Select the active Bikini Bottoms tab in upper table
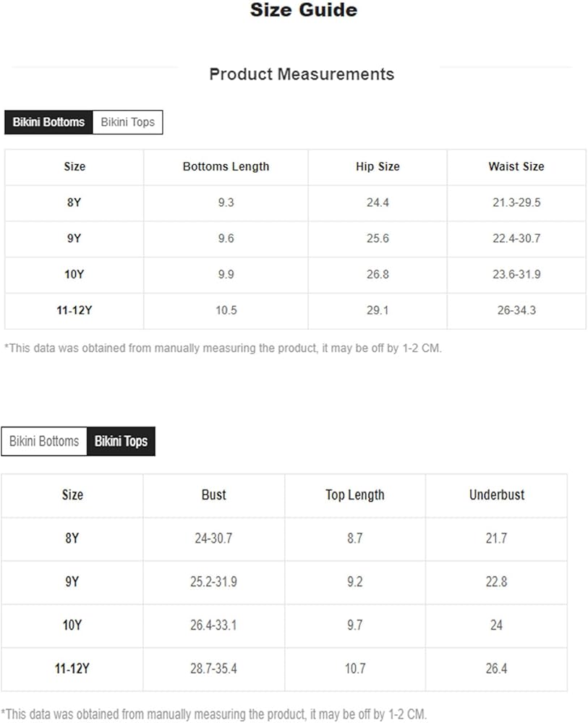 (48, 122)
